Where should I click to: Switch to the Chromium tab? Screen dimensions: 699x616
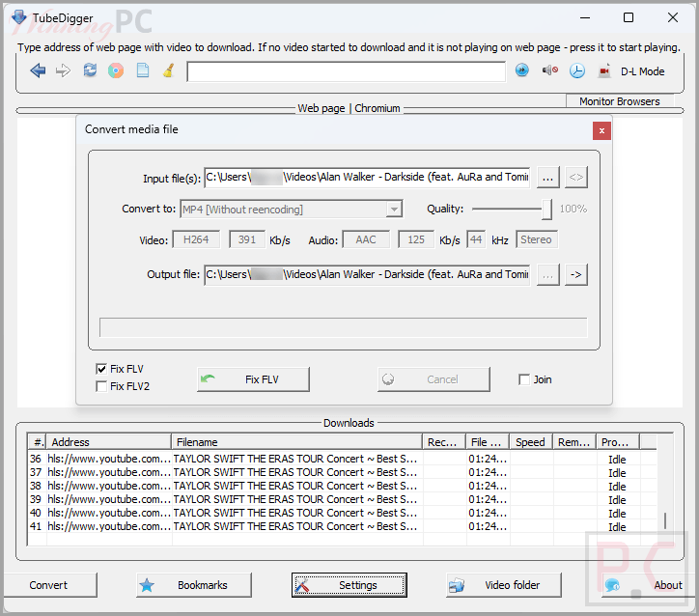[x=377, y=108]
